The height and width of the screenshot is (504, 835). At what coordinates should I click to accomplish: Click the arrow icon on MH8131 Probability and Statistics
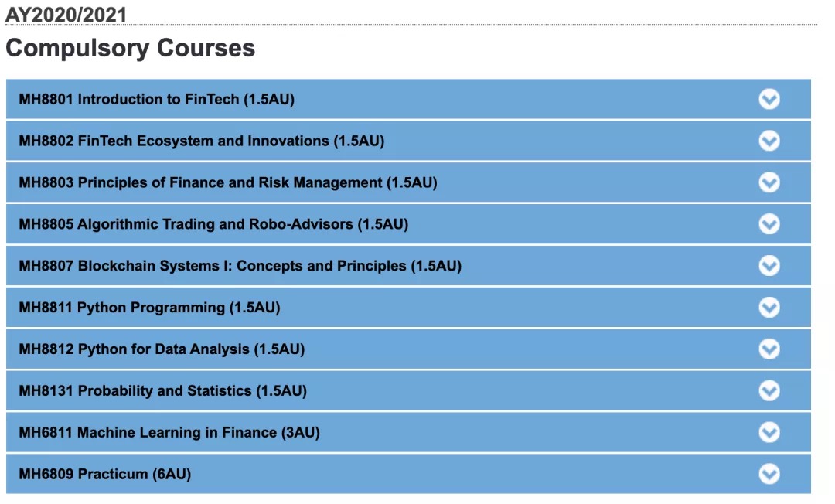tap(769, 390)
